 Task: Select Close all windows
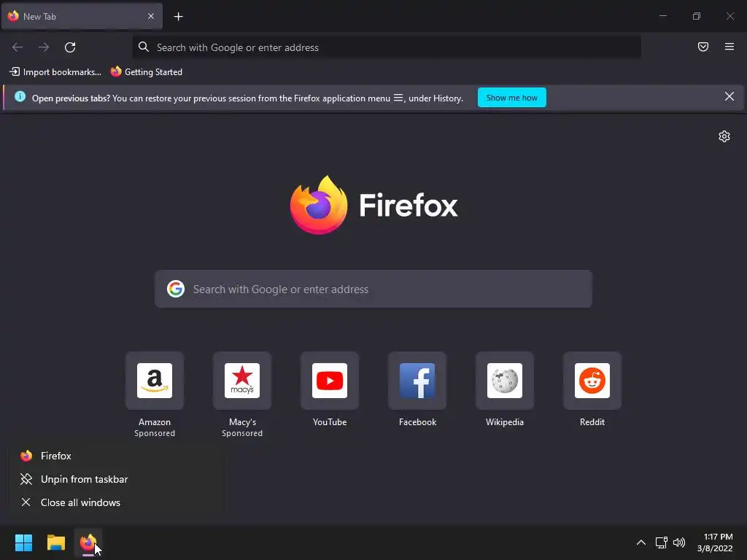click(x=116, y=502)
